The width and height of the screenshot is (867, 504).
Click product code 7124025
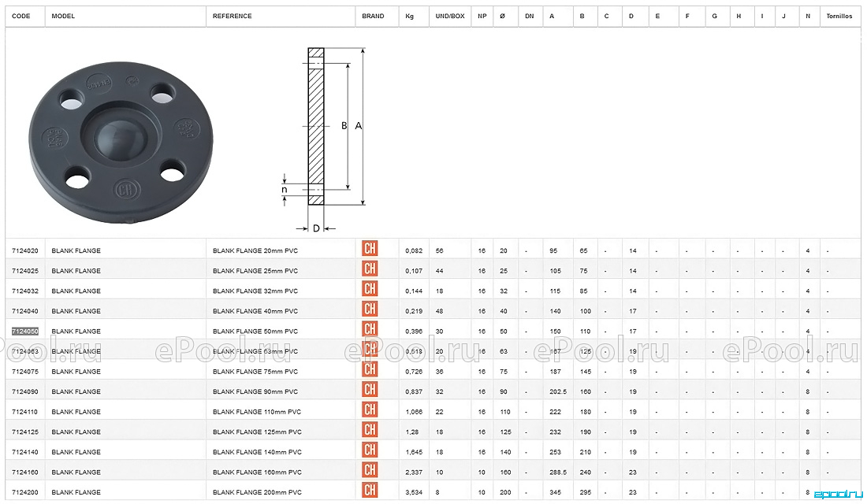[25, 271]
